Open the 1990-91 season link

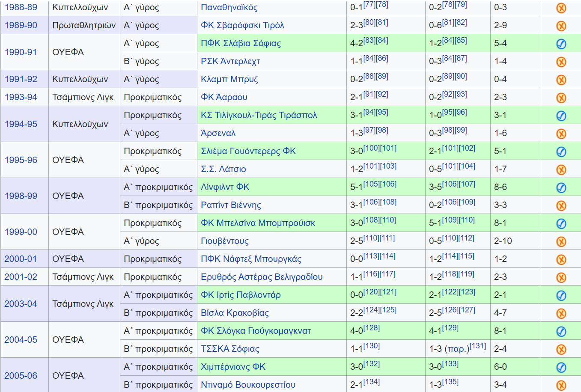pyautogui.click(x=21, y=52)
